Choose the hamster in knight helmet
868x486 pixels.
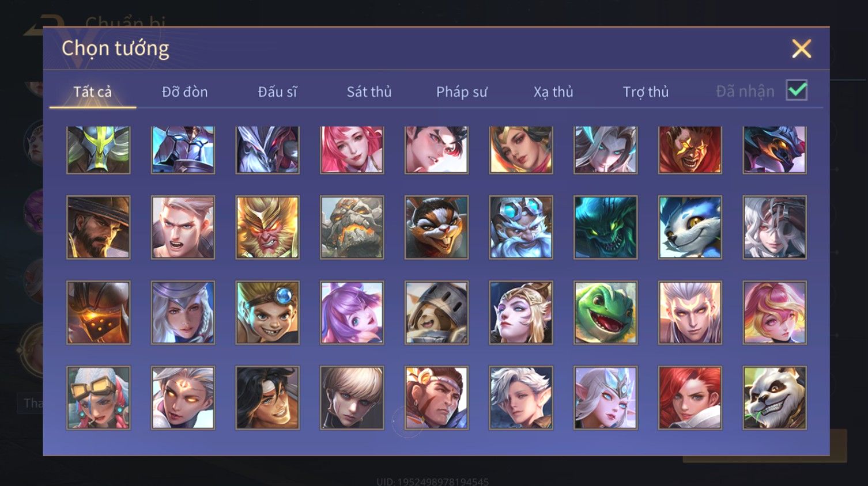(436, 312)
